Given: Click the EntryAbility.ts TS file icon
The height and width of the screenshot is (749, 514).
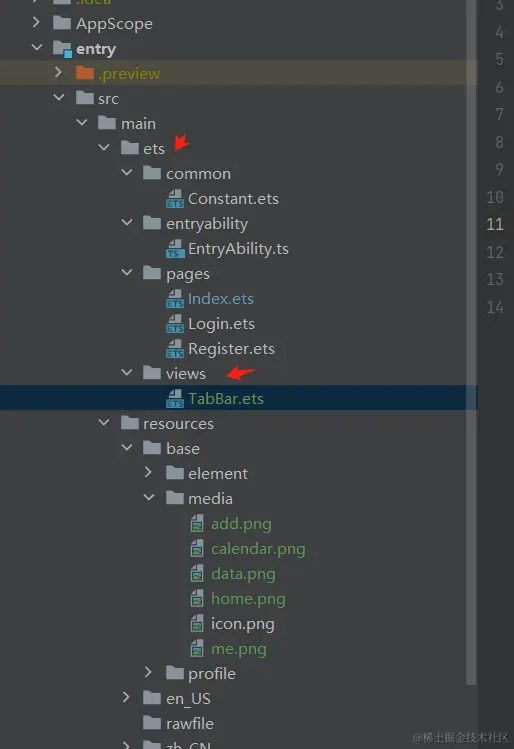Looking at the screenshot, I should tap(175, 248).
